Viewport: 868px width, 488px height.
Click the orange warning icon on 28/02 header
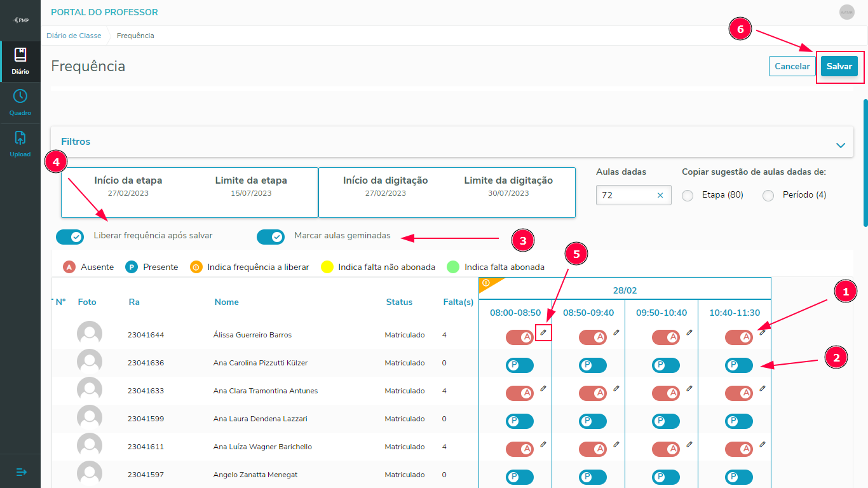click(486, 283)
